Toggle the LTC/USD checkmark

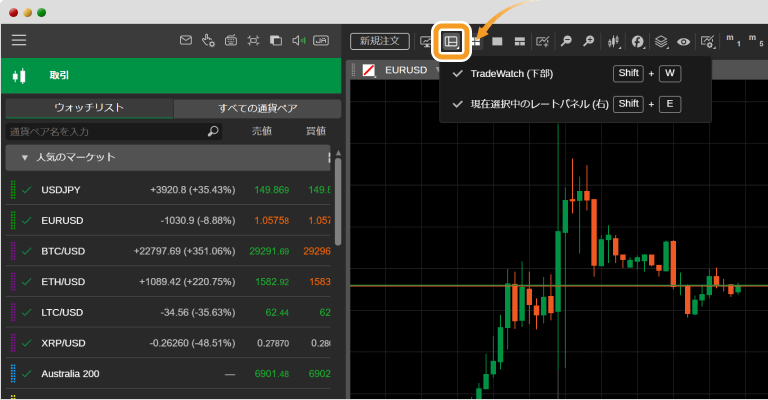point(26,312)
